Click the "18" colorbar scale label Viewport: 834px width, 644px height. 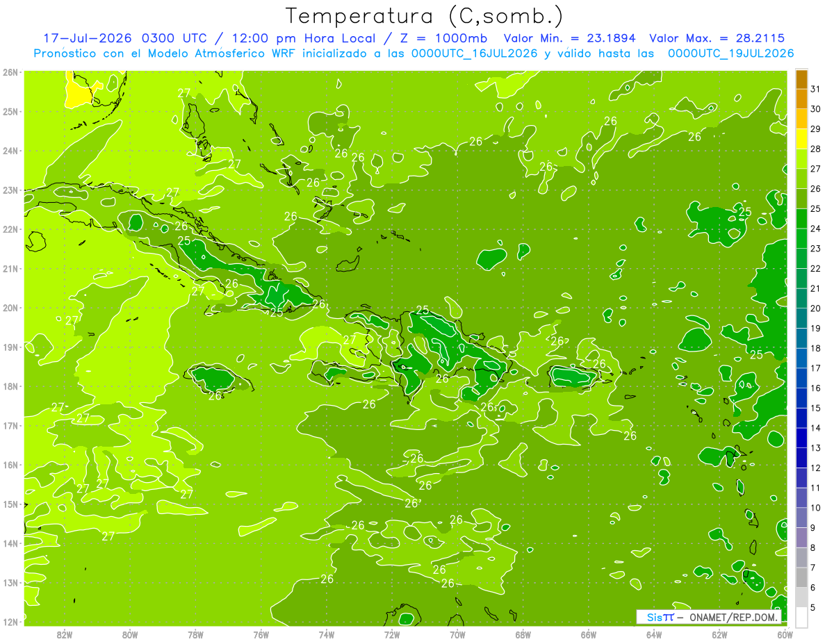tap(816, 348)
